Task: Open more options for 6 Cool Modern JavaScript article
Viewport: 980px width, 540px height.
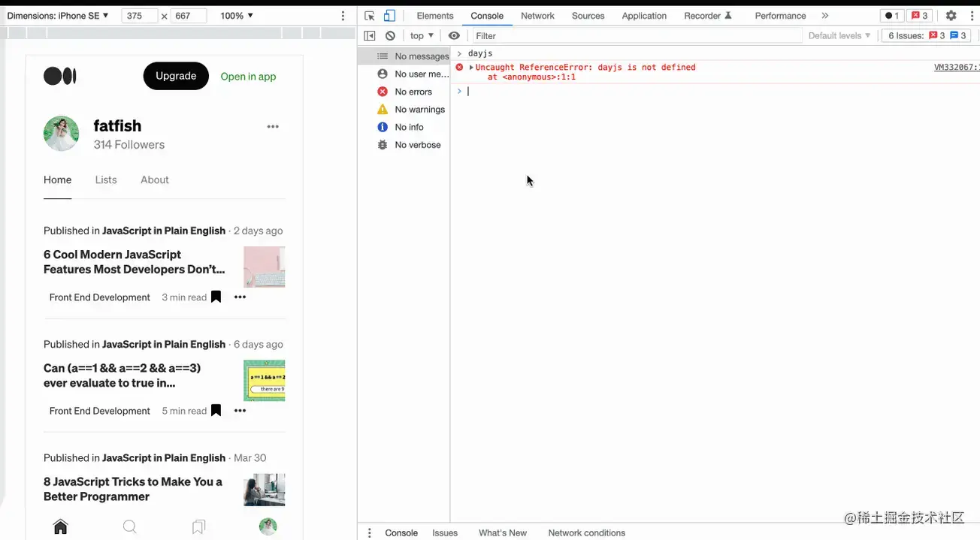Action: coord(240,297)
